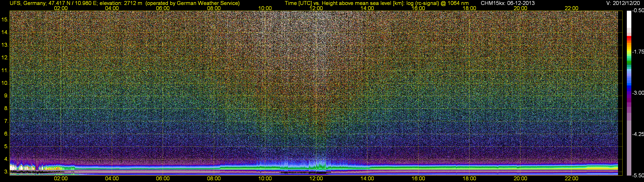Select the 22:00 tick on bottom axis
This screenshot has width=644, height=182.
(x=571, y=179)
